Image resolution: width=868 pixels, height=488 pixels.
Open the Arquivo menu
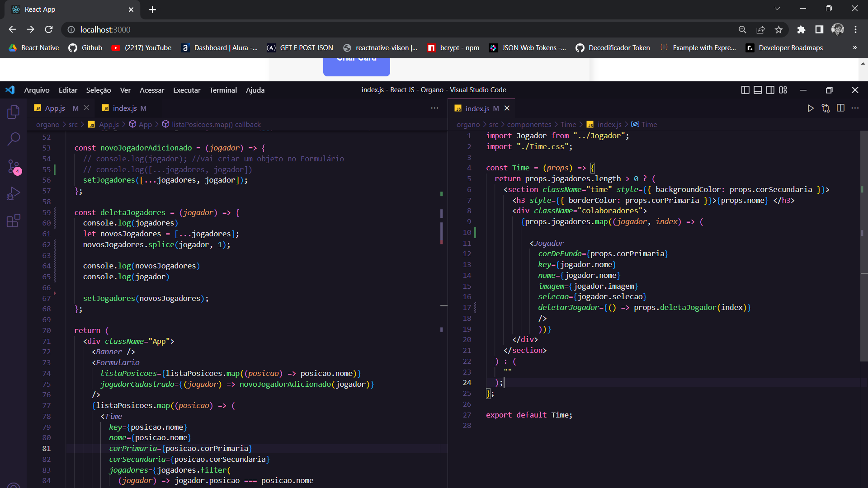[37, 90]
